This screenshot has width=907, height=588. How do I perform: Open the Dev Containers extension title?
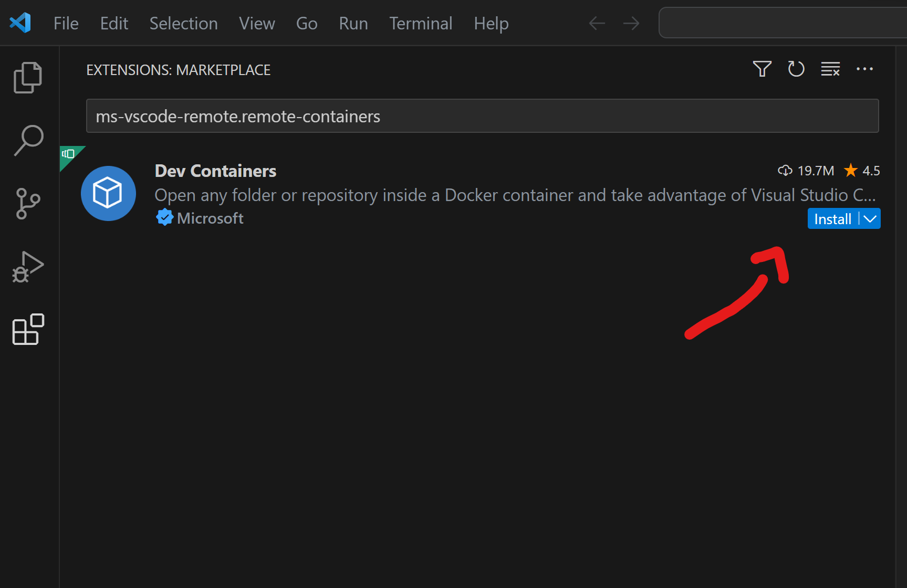[215, 171]
